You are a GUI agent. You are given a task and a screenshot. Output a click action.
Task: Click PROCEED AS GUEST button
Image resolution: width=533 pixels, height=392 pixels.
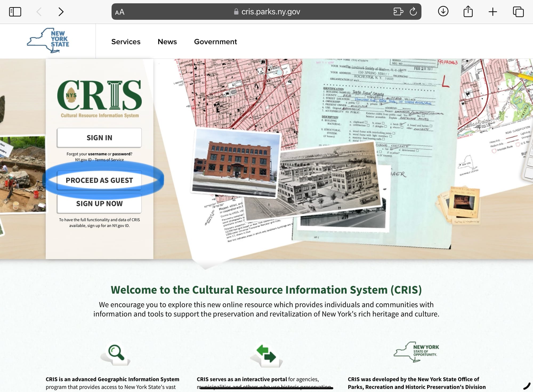pyautogui.click(x=99, y=180)
